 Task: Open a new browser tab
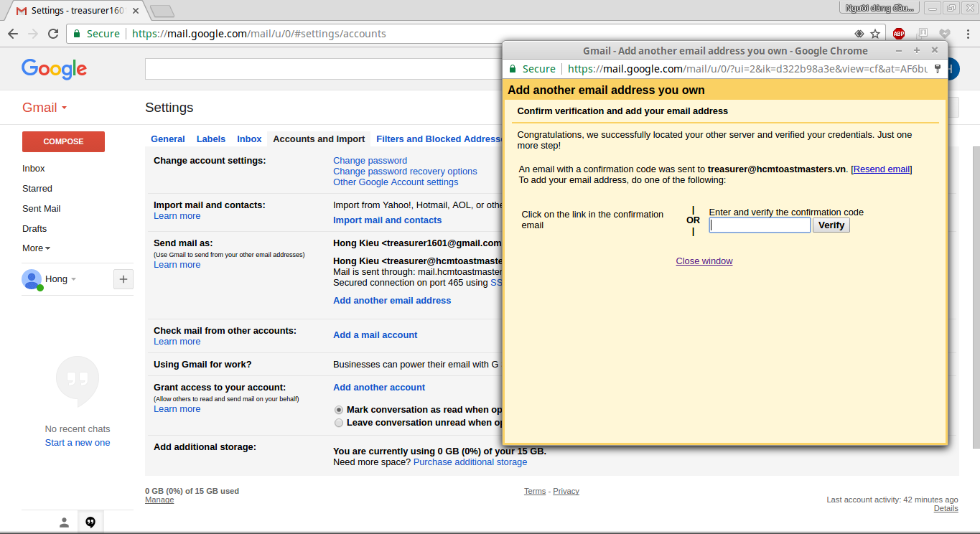click(x=163, y=11)
